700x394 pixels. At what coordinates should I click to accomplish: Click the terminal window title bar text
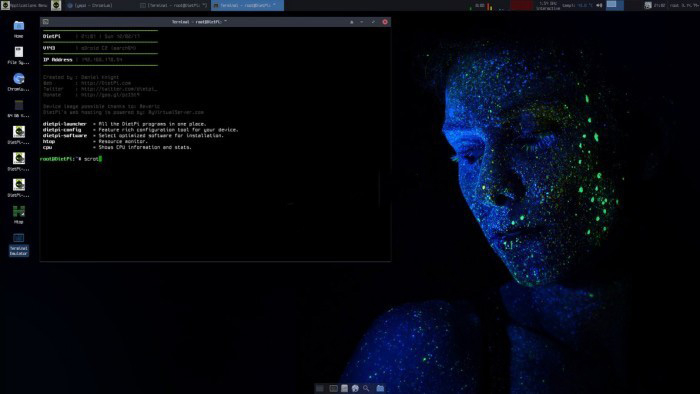click(x=199, y=21)
